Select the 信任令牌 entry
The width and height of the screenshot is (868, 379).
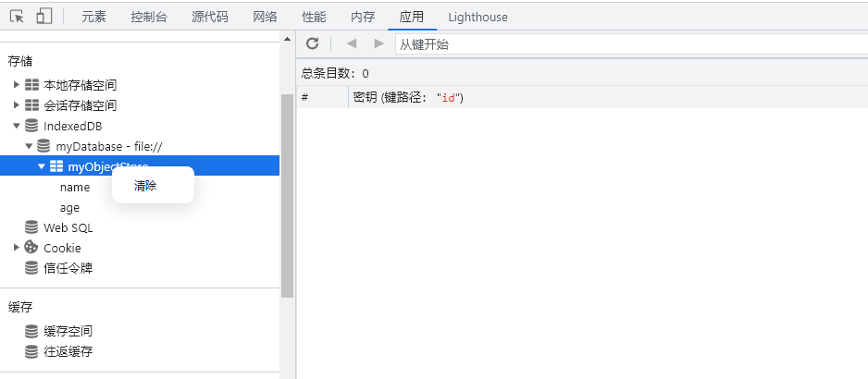pos(68,268)
